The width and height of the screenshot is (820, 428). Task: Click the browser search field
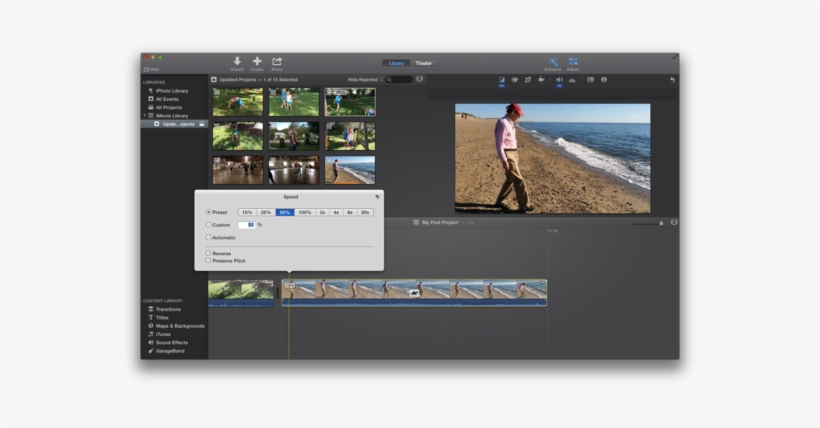point(399,80)
